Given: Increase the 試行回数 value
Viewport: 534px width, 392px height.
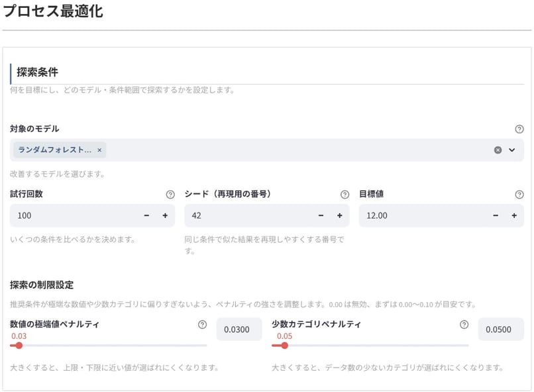Looking at the screenshot, I should pos(165,215).
